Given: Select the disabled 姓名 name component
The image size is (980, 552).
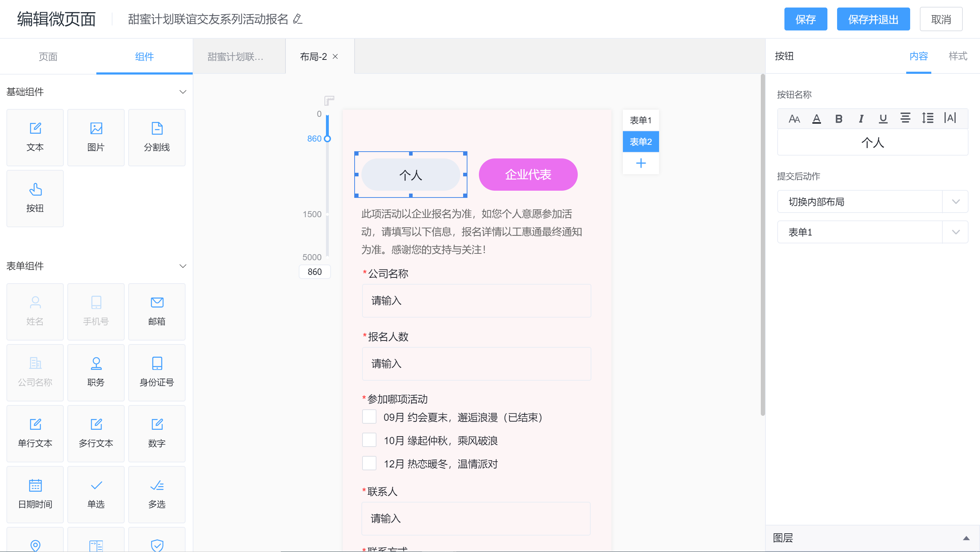Looking at the screenshot, I should [35, 311].
